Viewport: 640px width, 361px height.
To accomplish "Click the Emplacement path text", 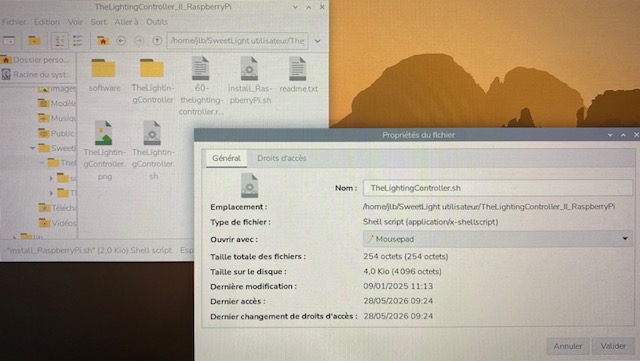I will coord(489,207).
